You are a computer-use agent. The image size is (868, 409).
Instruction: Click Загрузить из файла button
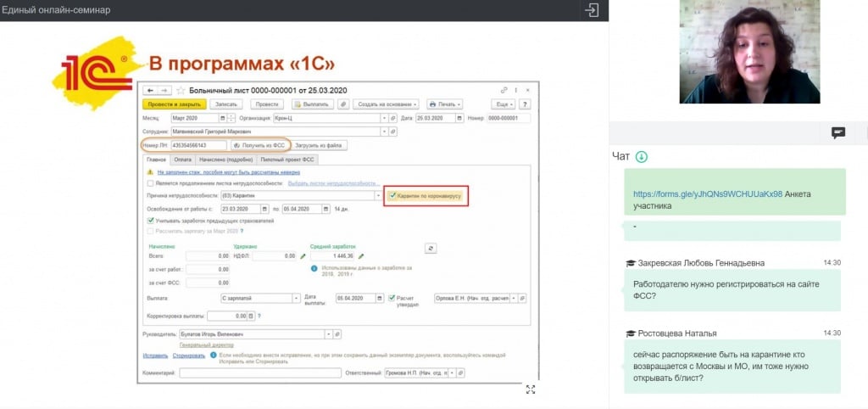pyautogui.click(x=320, y=145)
